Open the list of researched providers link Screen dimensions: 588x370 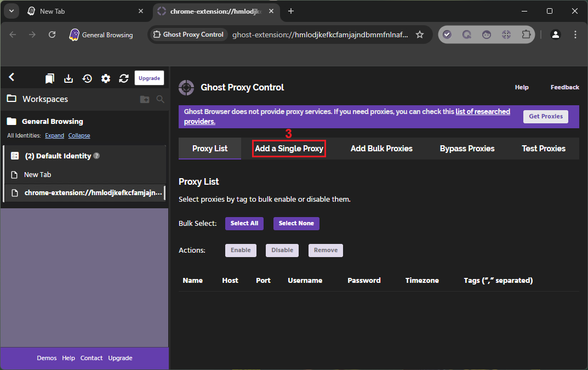pos(483,111)
